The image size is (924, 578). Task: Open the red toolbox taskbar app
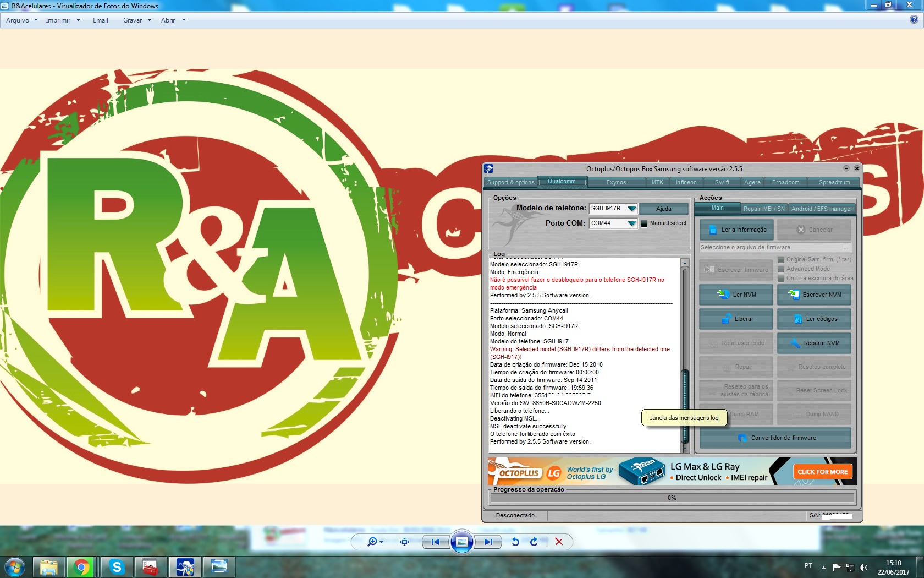click(x=151, y=567)
